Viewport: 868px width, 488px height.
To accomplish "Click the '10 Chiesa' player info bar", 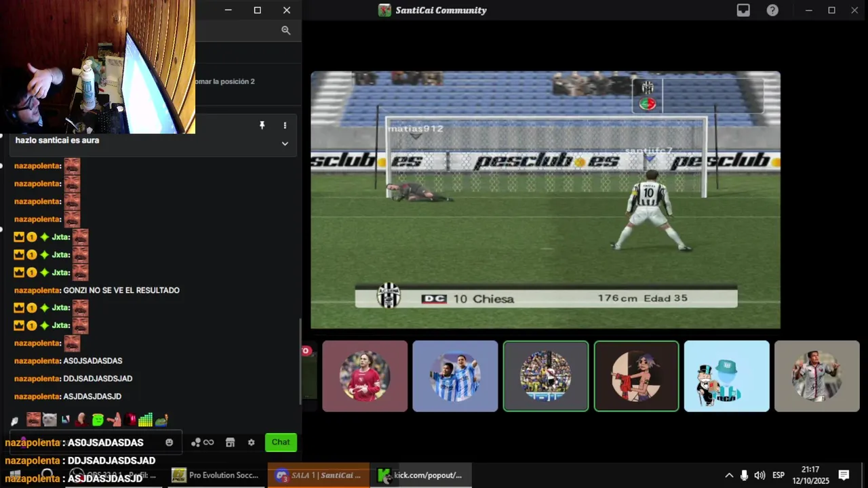I will click(546, 298).
